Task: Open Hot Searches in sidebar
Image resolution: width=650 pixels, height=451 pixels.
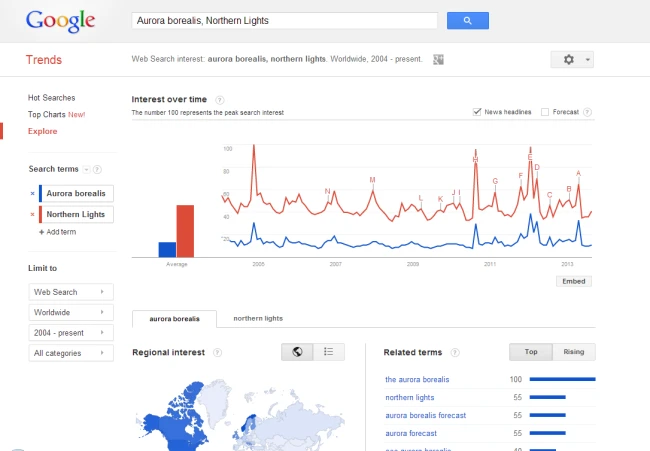Action: [x=51, y=98]
